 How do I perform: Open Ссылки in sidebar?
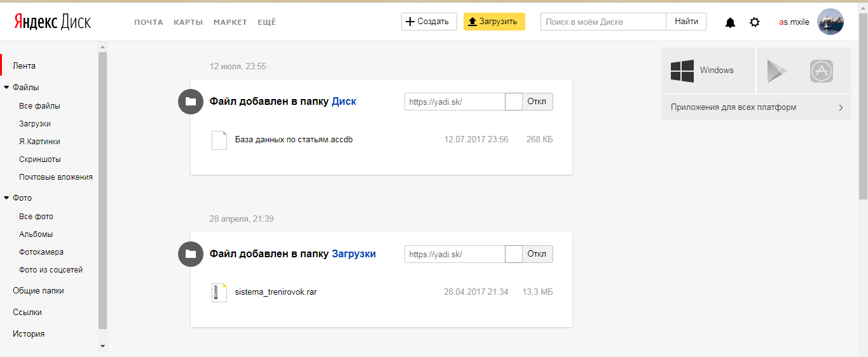pos(27,313)
